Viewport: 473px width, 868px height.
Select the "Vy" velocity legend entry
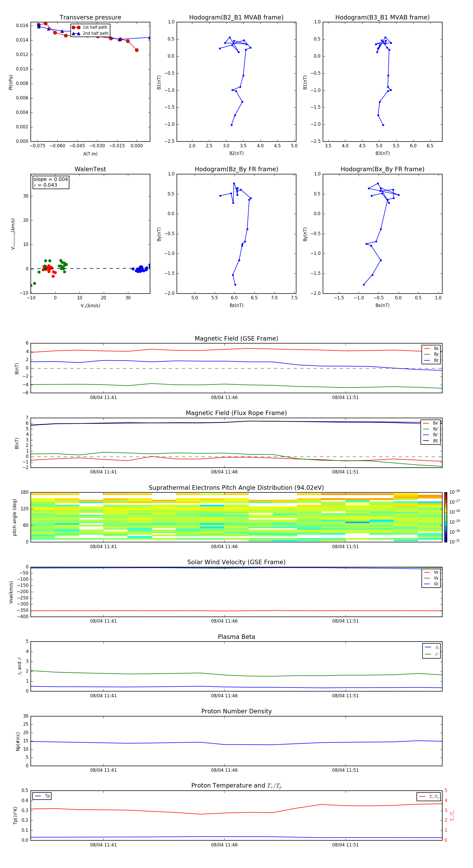(431, 578)
